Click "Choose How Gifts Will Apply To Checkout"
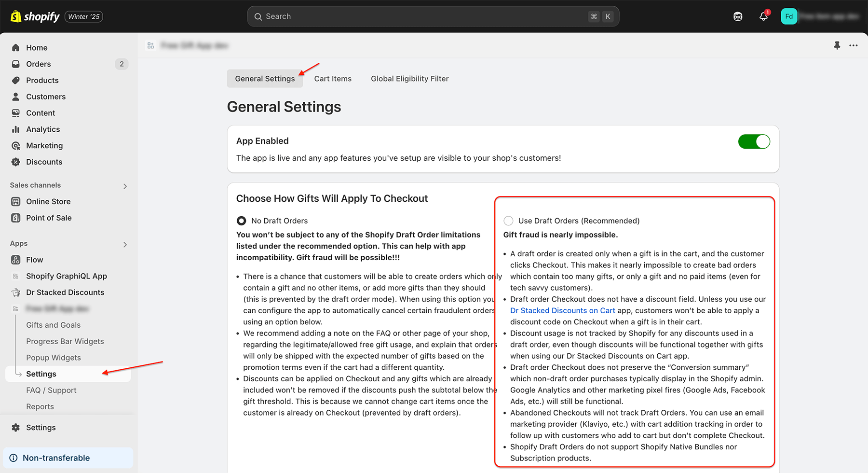868x473 pixels. click(x=332, y=198)
